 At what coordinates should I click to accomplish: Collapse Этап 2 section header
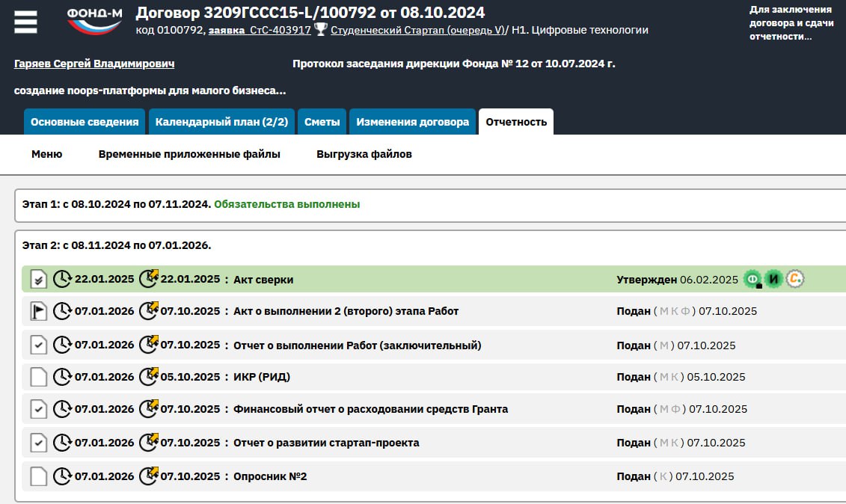pos(116,245)
